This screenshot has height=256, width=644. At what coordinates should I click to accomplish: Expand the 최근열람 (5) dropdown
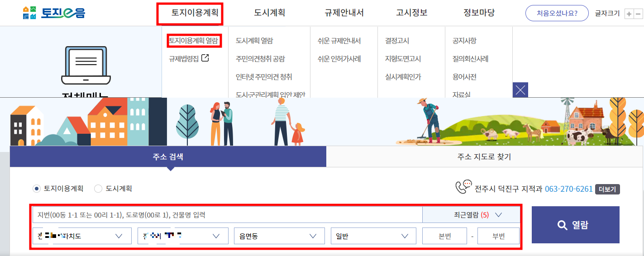(471, 215)
